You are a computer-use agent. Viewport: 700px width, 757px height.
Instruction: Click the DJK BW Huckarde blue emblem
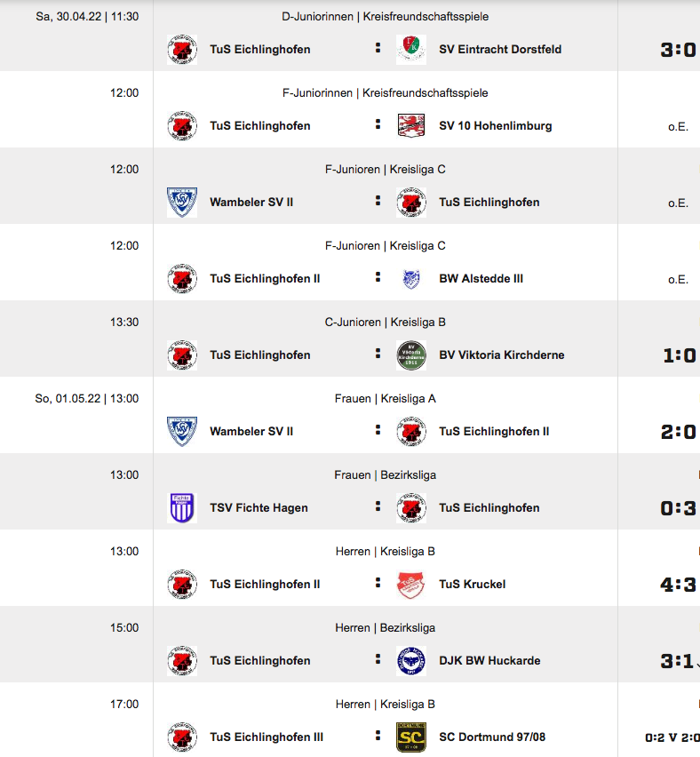(x=410, y=660)
